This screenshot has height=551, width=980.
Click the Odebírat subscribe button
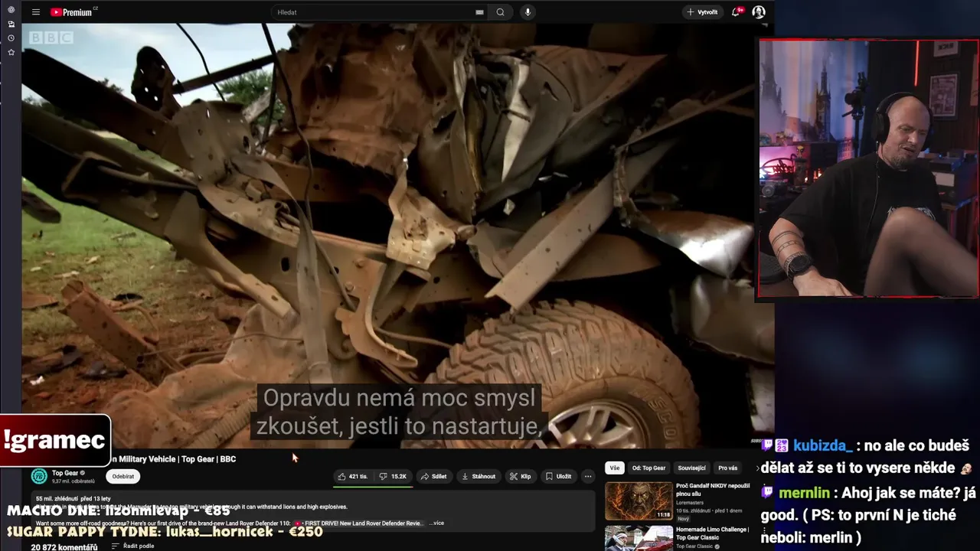point(122,476)
